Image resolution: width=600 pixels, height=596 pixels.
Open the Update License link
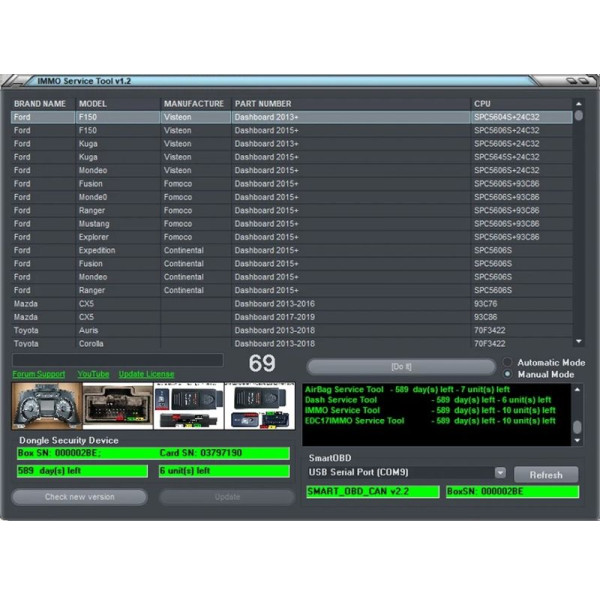coord(146,374)
